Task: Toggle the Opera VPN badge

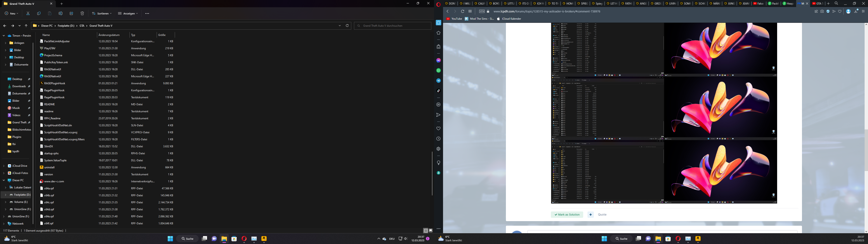Action: [x=482, y=12]
